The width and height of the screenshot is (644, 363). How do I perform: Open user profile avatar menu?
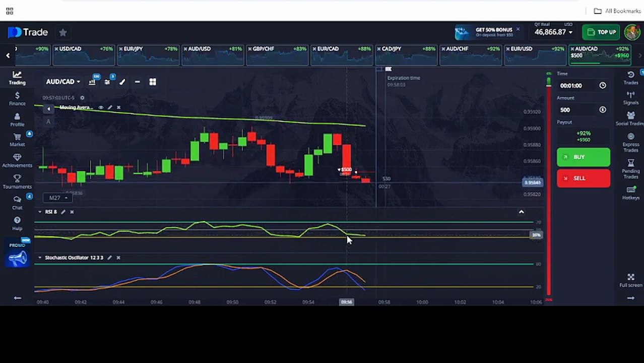pos(632,32)
